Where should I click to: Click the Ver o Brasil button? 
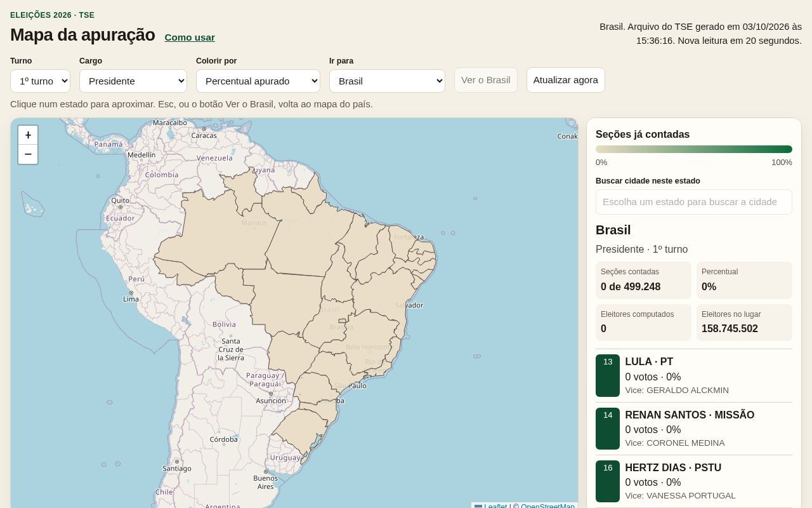coord(486,80)
